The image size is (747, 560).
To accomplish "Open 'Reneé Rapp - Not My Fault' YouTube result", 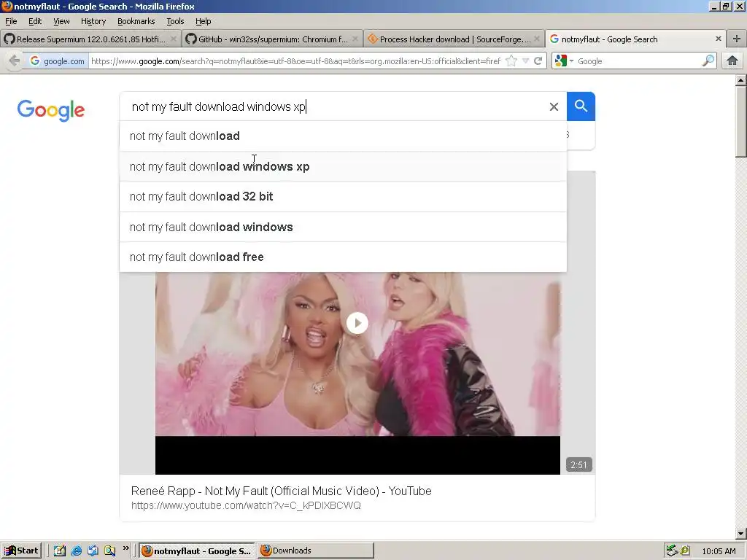I will coord(281,491).
